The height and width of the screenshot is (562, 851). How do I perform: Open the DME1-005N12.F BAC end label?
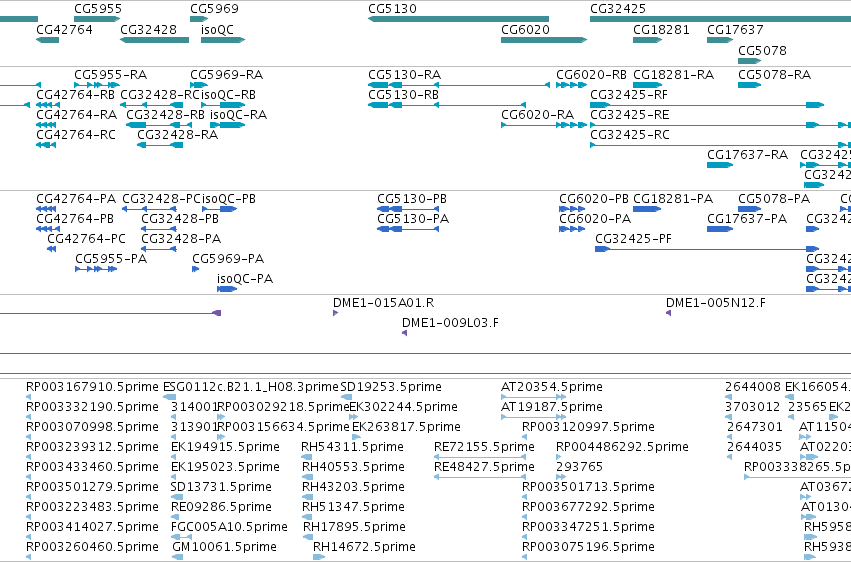pyautogui.click(x=716, y=303)
